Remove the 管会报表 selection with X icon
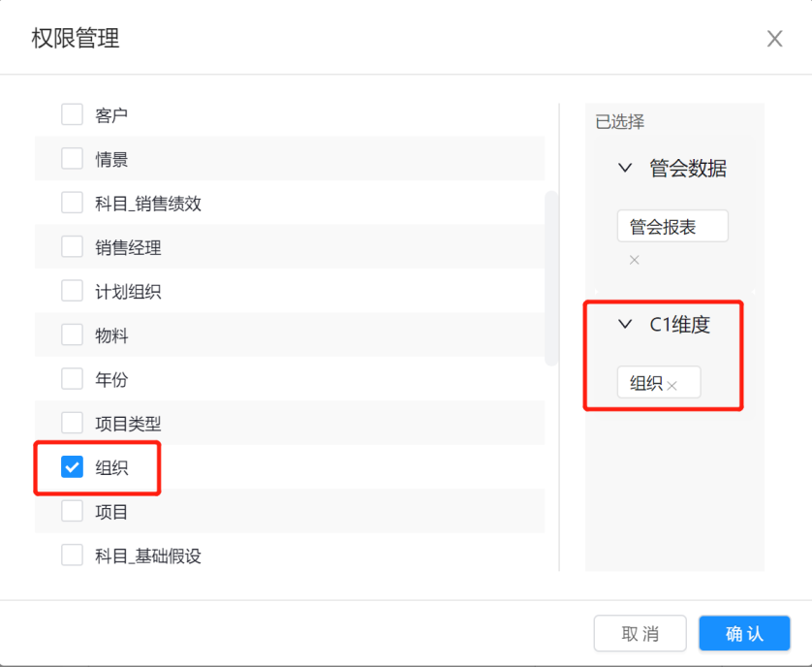The width and height of the screenshot is (812, 667). tap(635, 260)
